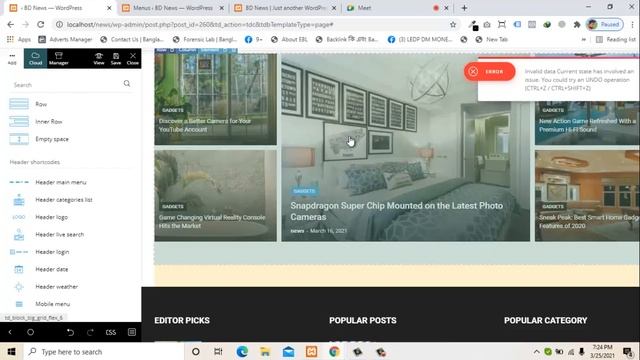The width and height of the screenshot is (640, 360).
Task: Switch to the Menus - BD News tab
Action: [173, 8]
